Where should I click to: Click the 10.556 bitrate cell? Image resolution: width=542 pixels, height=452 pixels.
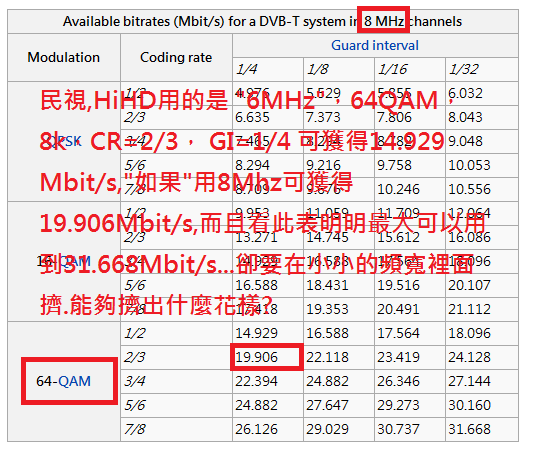(x=482, y=189)
